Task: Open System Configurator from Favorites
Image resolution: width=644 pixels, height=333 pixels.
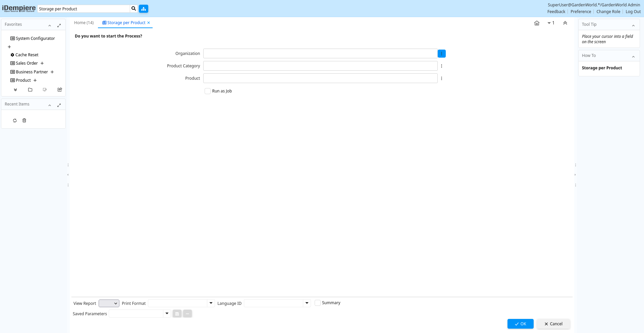Action: click(x=35, y=39)
